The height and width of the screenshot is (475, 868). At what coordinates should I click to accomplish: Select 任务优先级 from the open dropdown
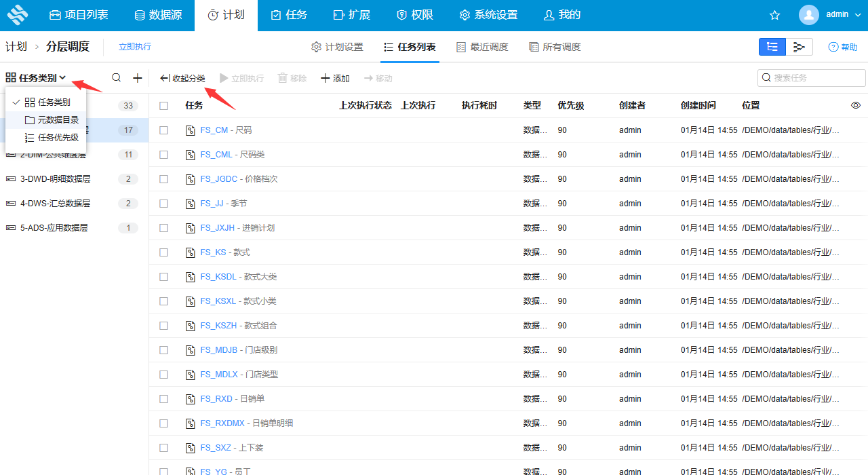(60, 137)
